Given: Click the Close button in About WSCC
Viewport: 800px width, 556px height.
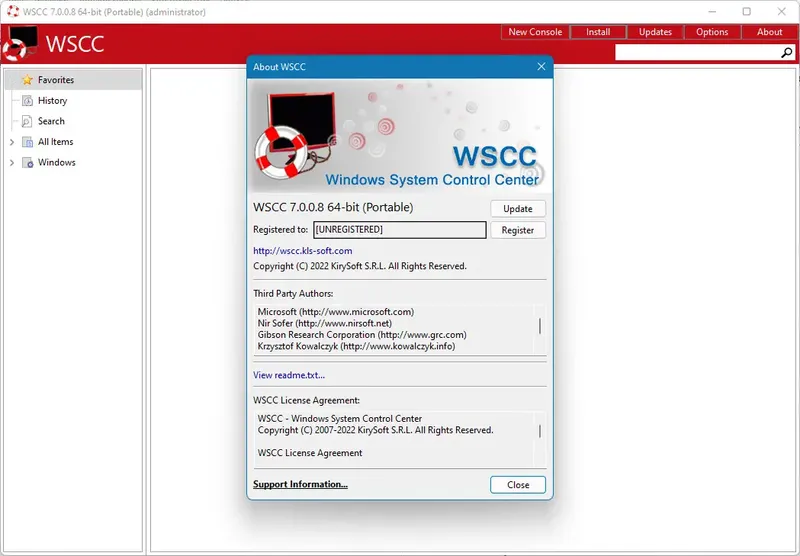Looking at the screenshot, I should [518, 485].
